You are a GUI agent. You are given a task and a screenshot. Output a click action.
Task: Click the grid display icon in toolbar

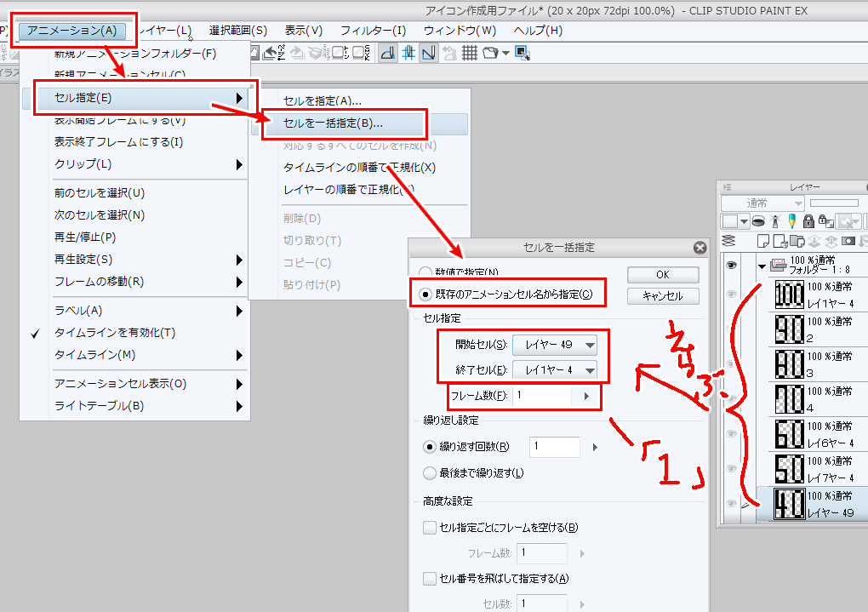(470, 53)
